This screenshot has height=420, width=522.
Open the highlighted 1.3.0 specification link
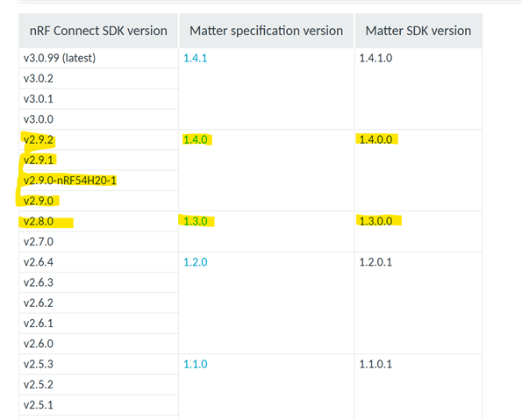pyautogui.click(x=196, y=221)
